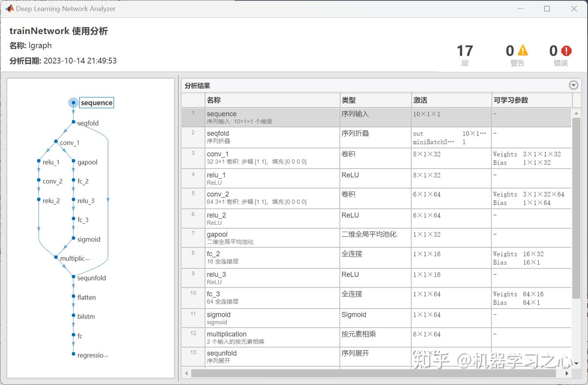588x385 pixels.
Task: Click the 8×1×32 activation of conv_1
Action: (451, 158)
